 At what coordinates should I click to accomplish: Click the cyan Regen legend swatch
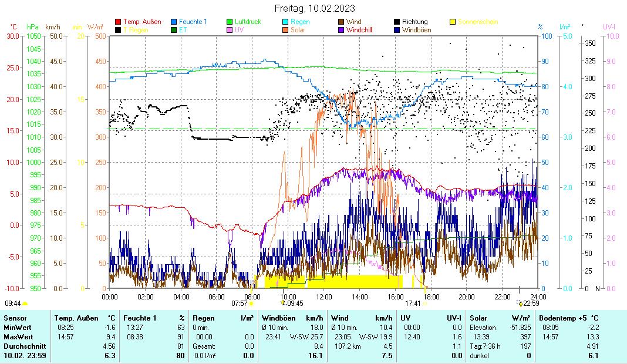click(285, 22)
